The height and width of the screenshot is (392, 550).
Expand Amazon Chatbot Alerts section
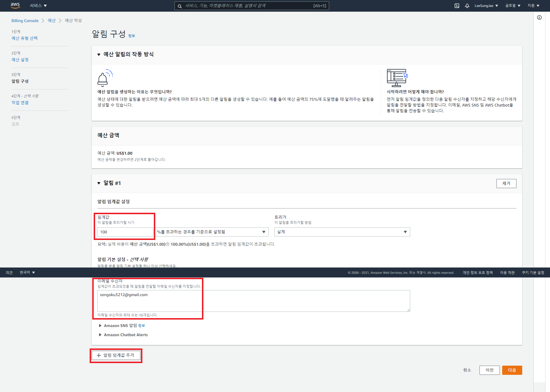pyautogui.click(x=100, y=335)
